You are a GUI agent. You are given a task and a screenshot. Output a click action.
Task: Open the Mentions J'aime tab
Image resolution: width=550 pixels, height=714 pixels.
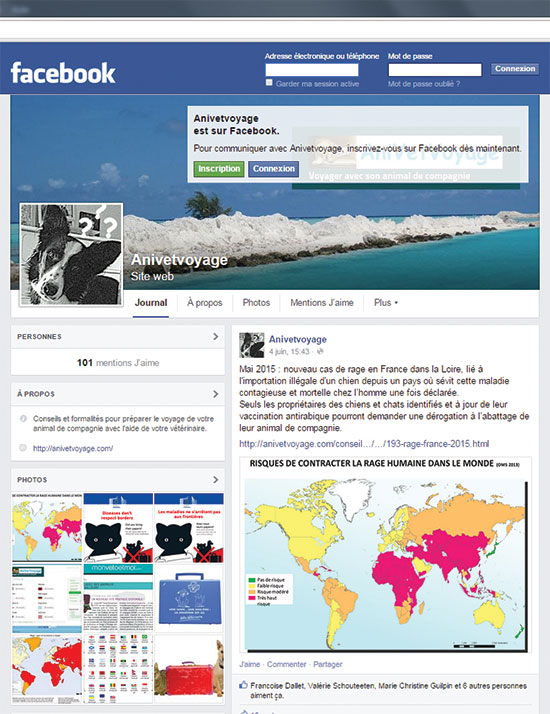pyautogui.click(x=322, y=302)
